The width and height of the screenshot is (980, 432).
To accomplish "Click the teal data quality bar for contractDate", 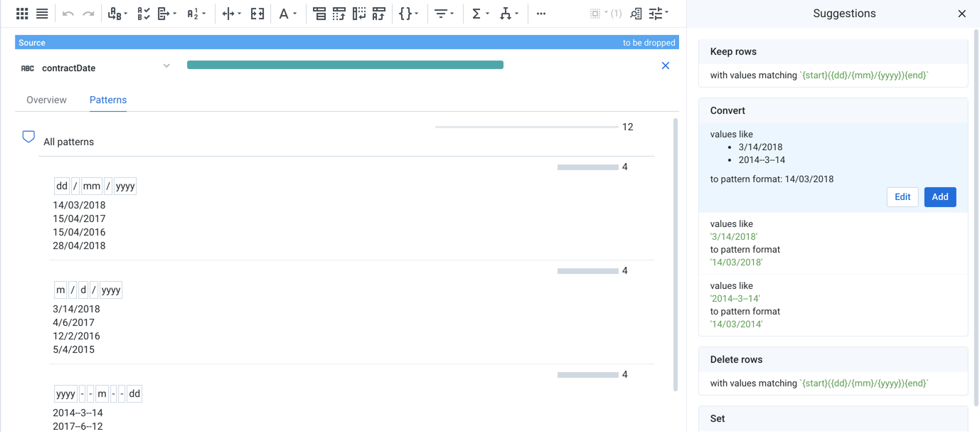I will coord(345,64).
